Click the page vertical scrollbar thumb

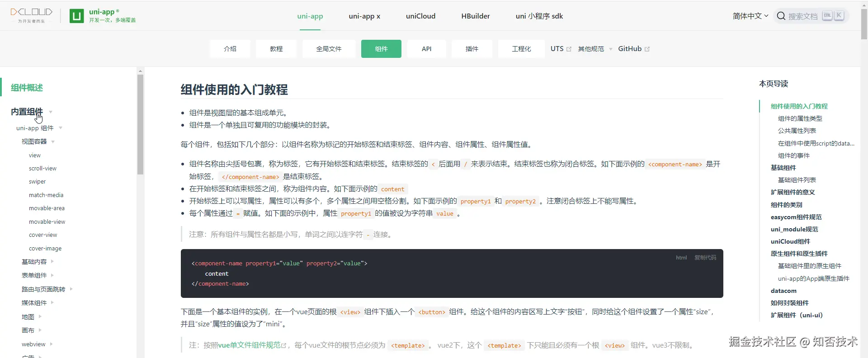click(864, 24)
